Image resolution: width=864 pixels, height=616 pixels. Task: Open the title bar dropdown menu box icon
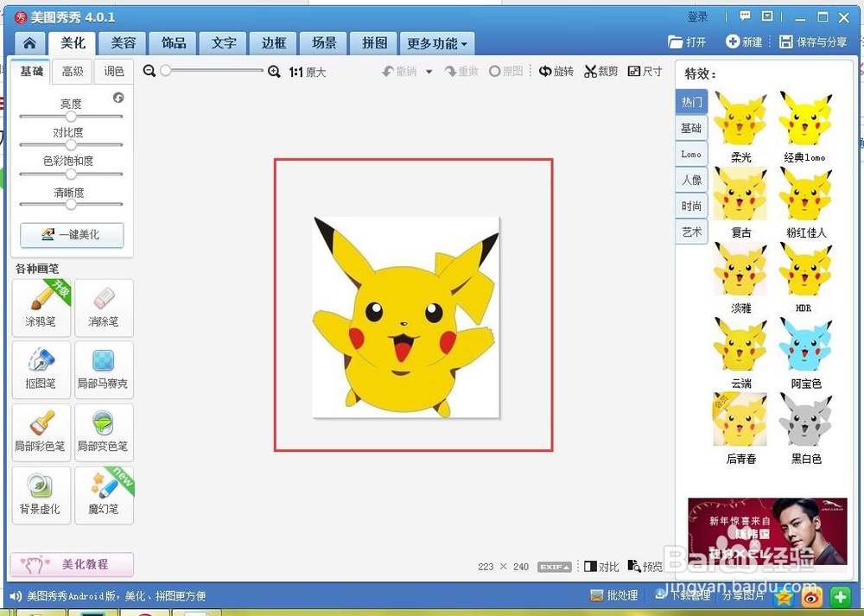[x=767, y=16]
